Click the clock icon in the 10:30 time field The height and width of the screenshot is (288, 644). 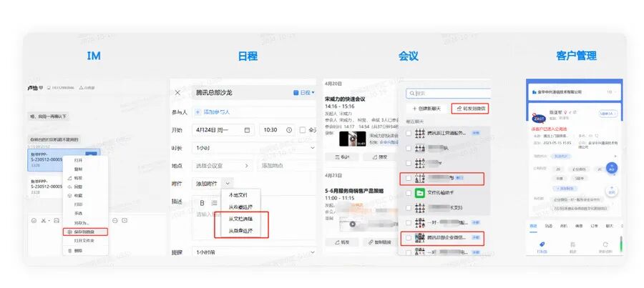click(x=289, y=129)
